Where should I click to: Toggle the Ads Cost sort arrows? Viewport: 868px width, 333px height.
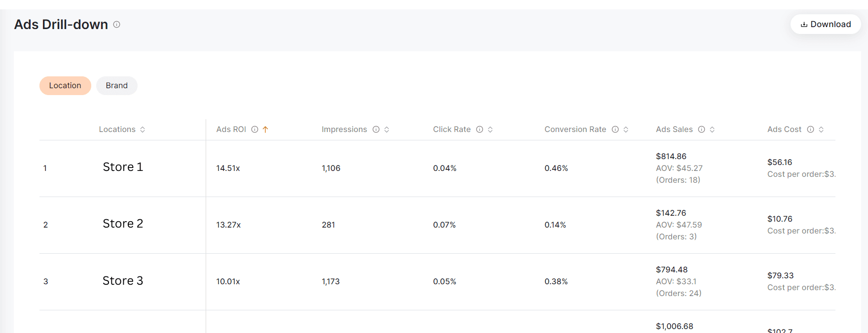click(x=821, y=130)
